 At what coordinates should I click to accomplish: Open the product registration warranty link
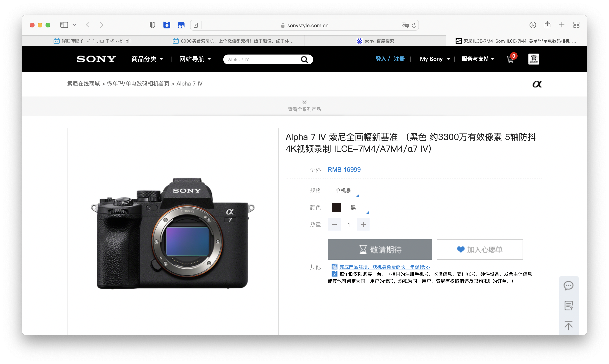[x=384, y=267]
